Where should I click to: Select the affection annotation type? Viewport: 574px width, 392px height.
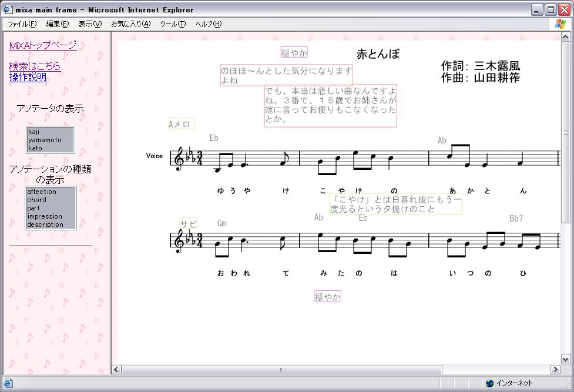(51, 192)
